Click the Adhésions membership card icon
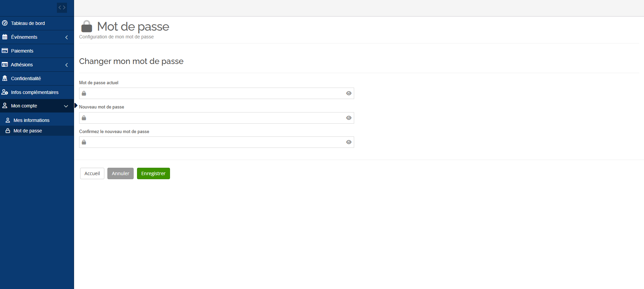The width and height of the screenshot is (644, 289). [5, 65]
